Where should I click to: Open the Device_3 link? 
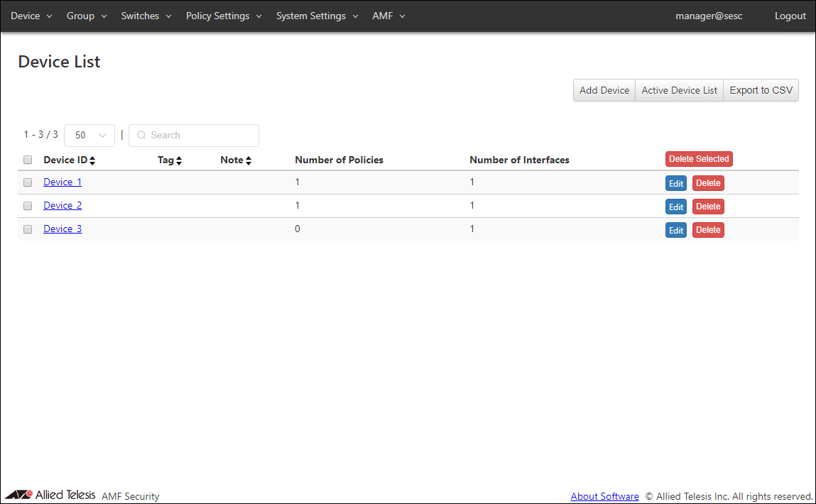[62, 229]
